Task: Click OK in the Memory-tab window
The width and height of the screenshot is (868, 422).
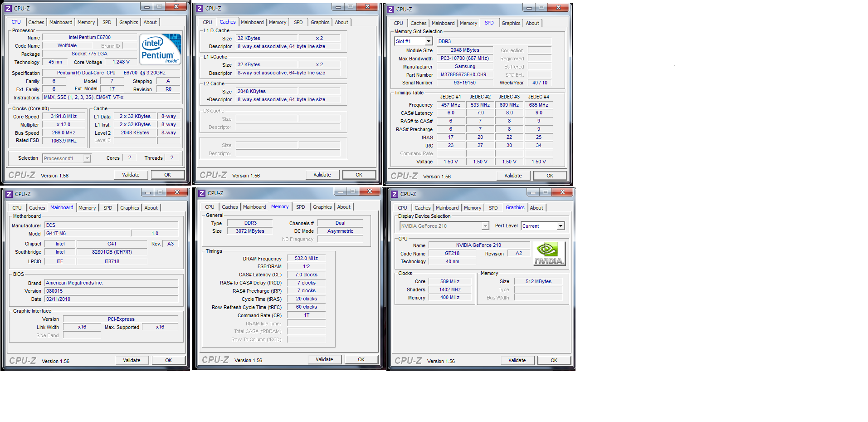Action: point(361,359)
